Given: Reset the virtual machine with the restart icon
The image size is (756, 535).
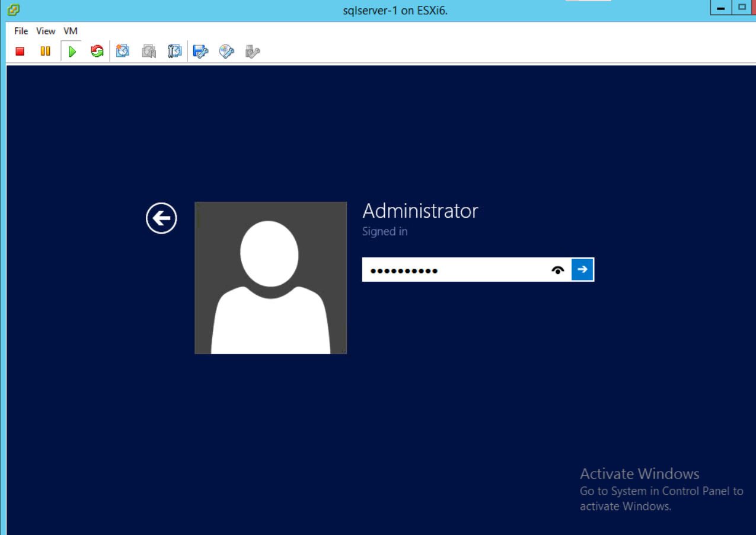Looking at the screenshot, I should [x=97, y=52].
